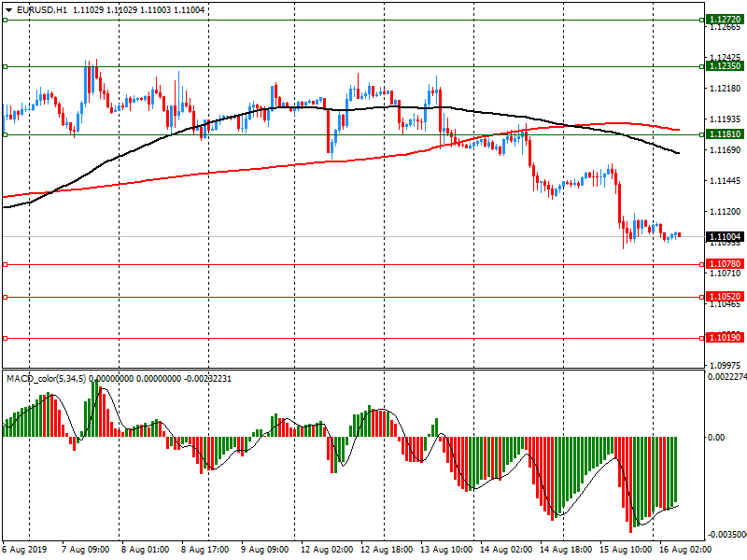Click the 1.12180 price scale value
The width and height of the screenshot is (747, 560).
pos(726,88)
